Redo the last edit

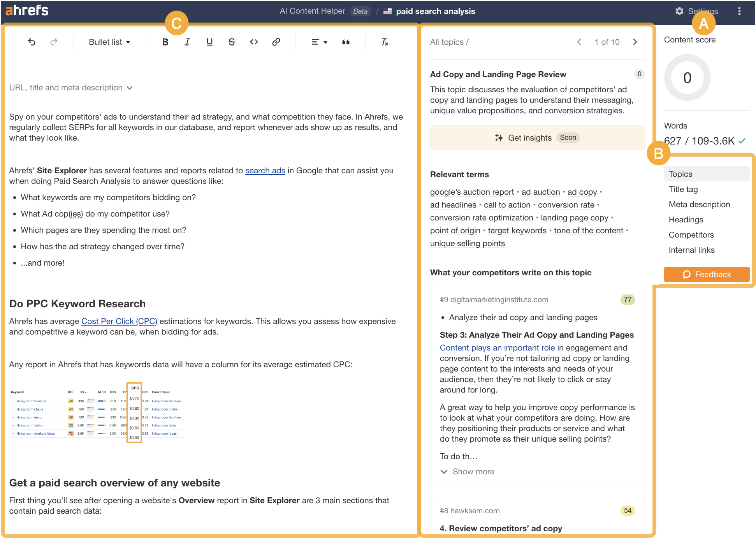click(x=54, y=42)
